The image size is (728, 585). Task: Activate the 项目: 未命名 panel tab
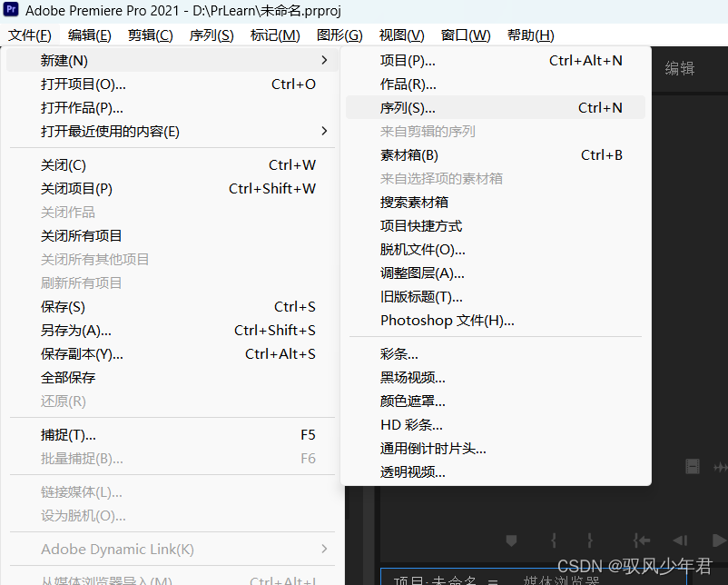[x=435, y=580]
